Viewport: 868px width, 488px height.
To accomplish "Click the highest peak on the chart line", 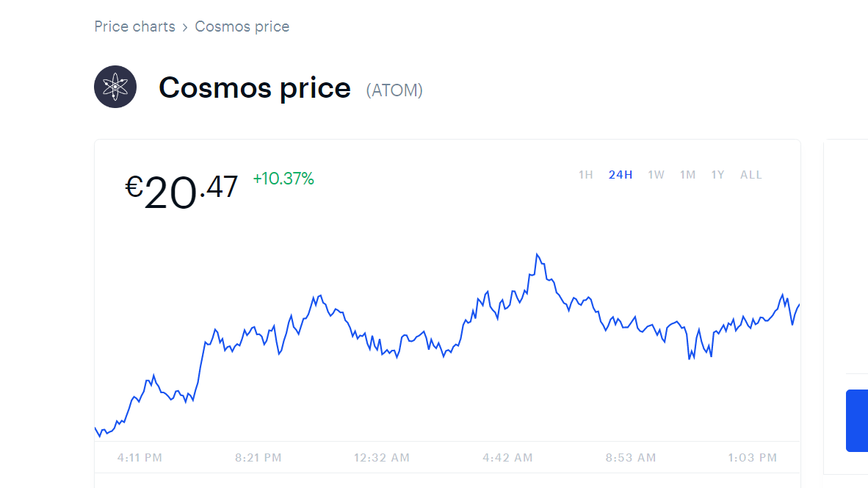I will point(538,255).
